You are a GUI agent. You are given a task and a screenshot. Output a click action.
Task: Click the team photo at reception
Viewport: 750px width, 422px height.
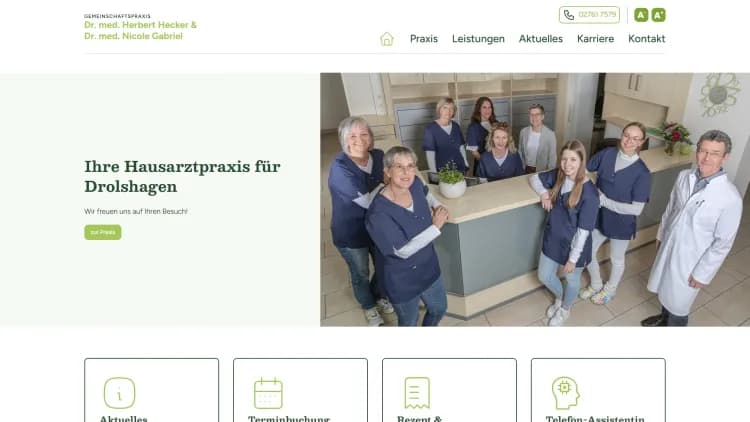tap(535, 200)
